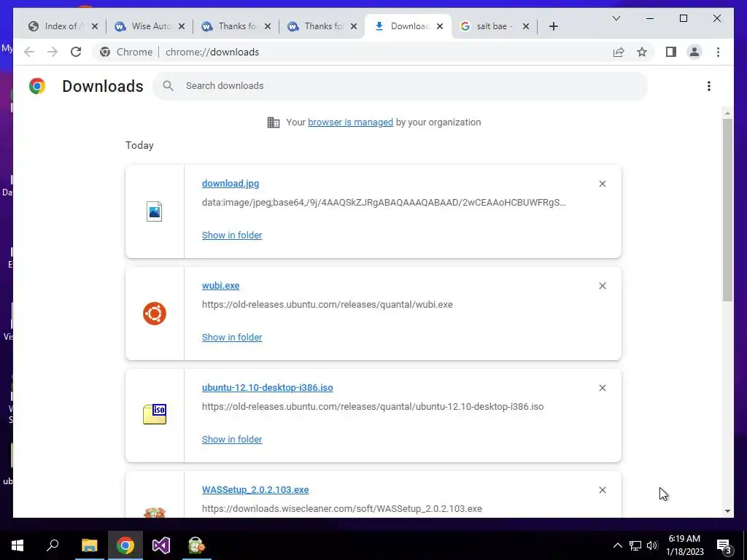
Task: Click the Search downloads field
Action: coord(400,86)
